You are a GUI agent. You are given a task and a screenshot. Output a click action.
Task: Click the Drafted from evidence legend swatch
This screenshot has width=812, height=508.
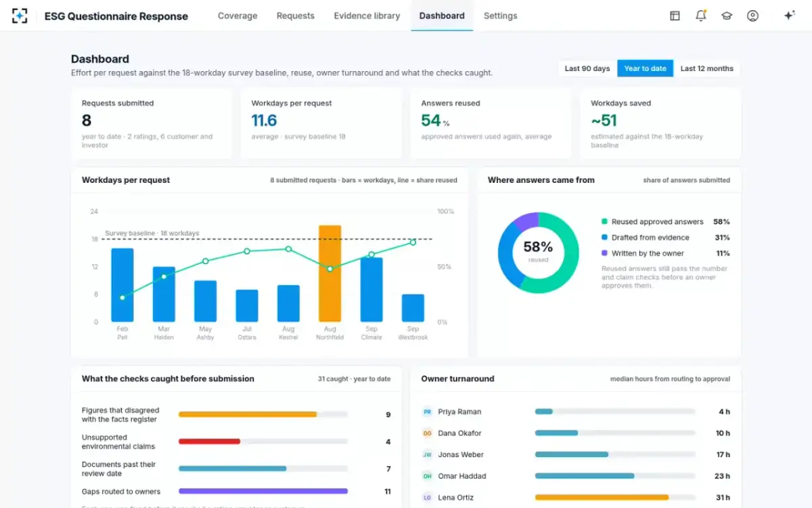[604, 238]
